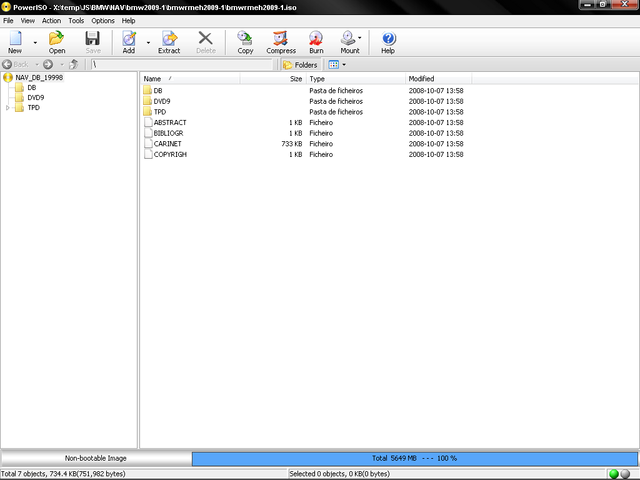Open the Help menu

pos(128,20)
